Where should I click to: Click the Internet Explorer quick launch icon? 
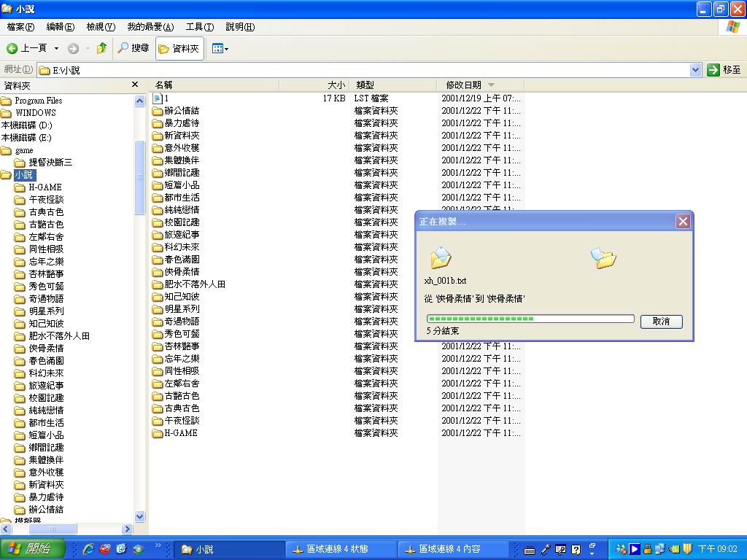[89, 549]
